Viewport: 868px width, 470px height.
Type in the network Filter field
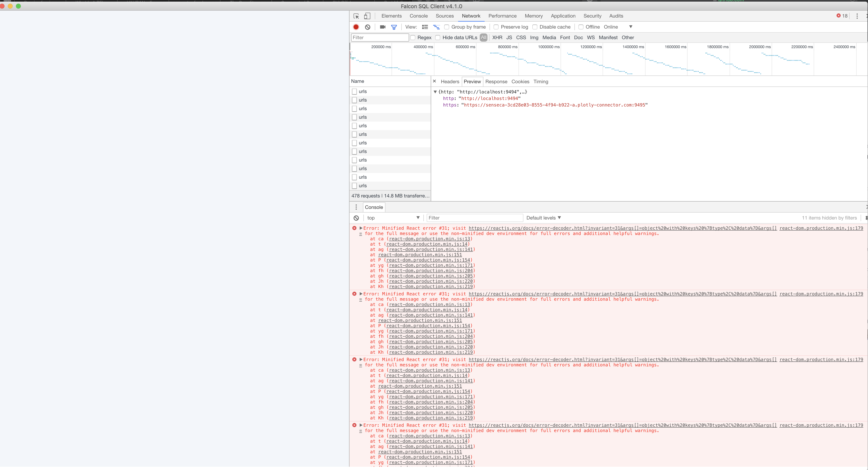380,37
